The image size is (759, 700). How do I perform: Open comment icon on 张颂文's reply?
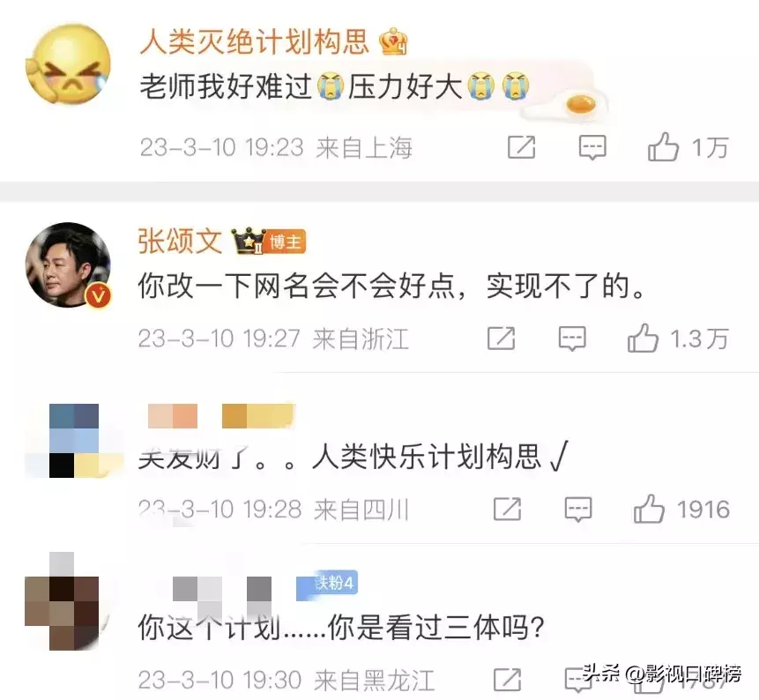(572, 338)
